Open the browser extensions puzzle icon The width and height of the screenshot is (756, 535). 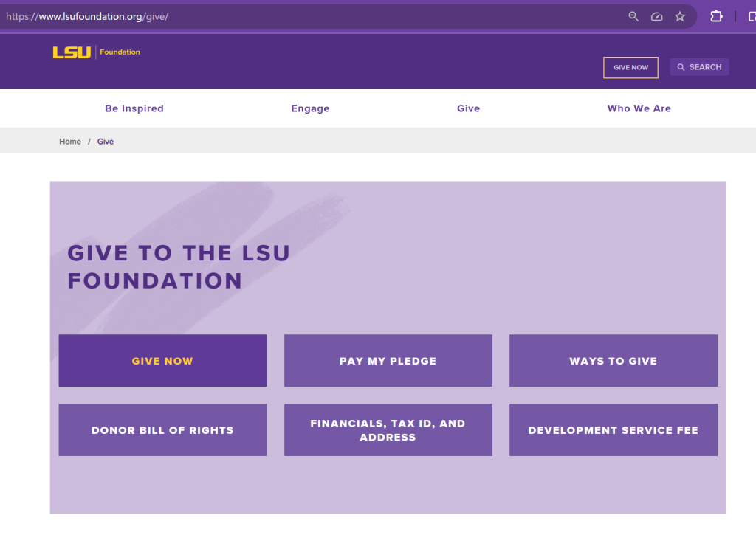(x=716, y=16)
